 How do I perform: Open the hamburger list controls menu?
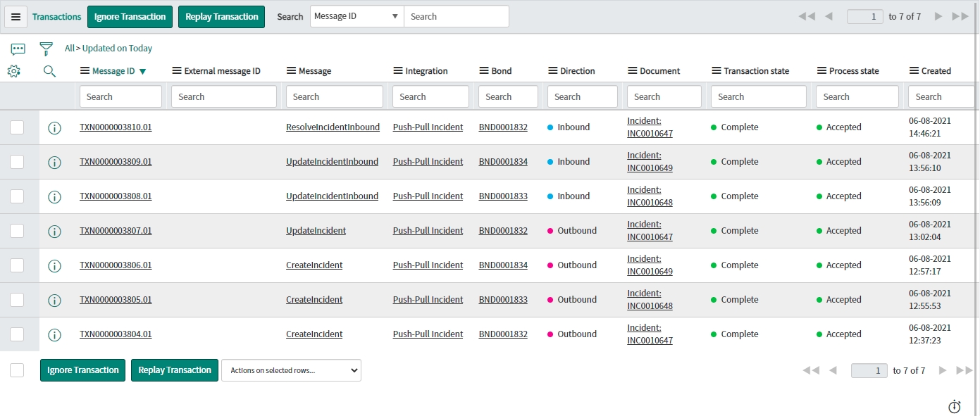(15, 17)
